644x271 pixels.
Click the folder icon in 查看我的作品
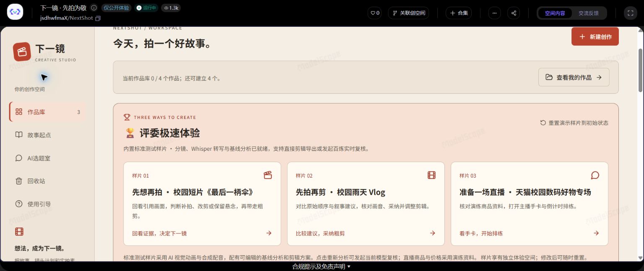click(x=549, y=77)
